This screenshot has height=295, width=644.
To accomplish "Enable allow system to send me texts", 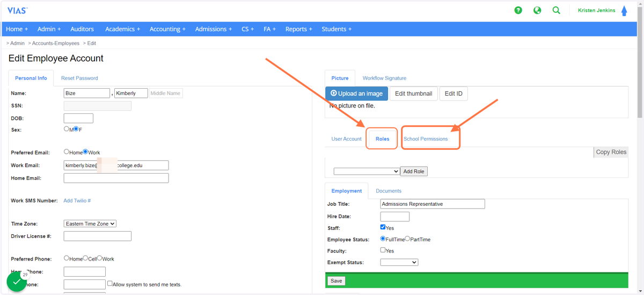I will [x=109, y=283].
